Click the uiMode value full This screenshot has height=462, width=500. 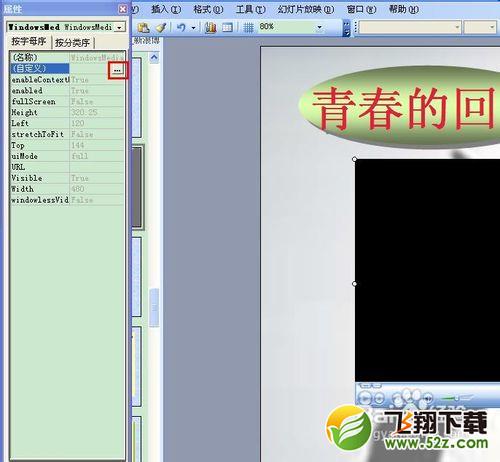(x=79, y=156)
